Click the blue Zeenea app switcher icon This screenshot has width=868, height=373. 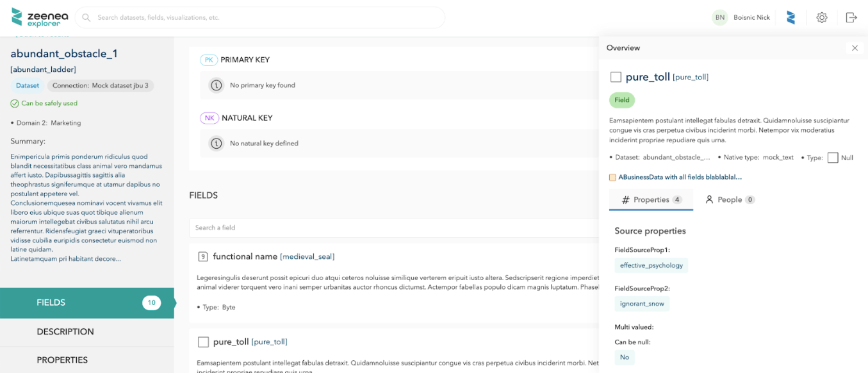tap(790, 17)
